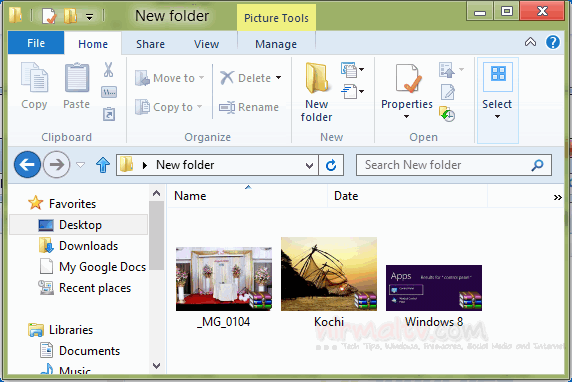Switch to the View ribbon tab
This screenshot has width=572, height=382.
pos(206,44)
